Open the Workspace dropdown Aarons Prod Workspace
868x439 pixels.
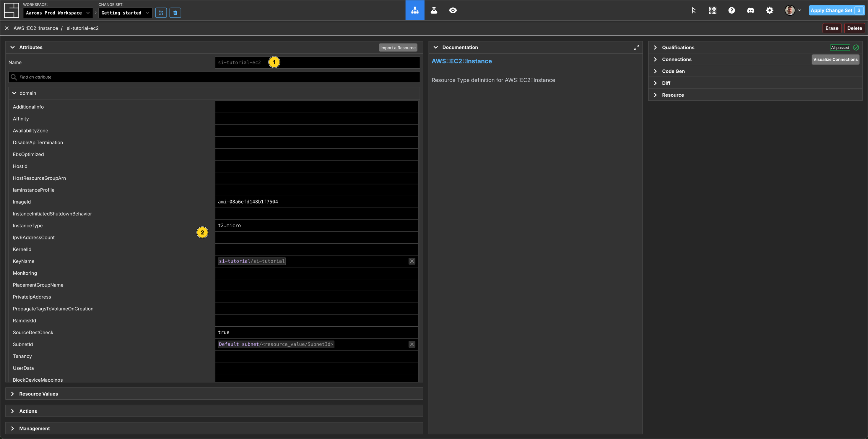58,13
